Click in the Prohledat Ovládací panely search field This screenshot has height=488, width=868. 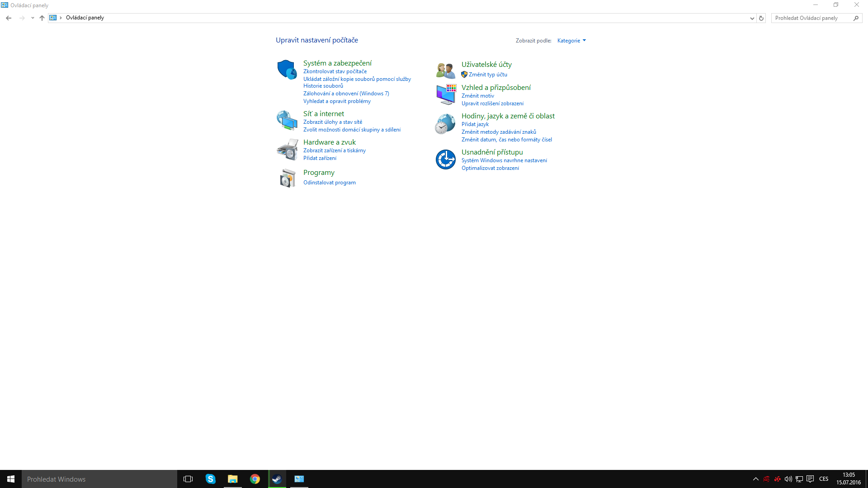point(811,18)
